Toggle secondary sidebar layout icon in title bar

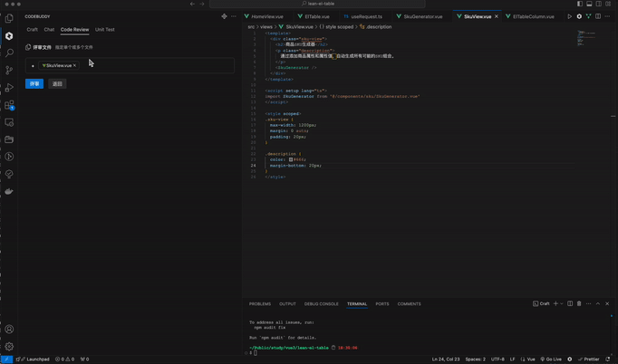[599, 4]
